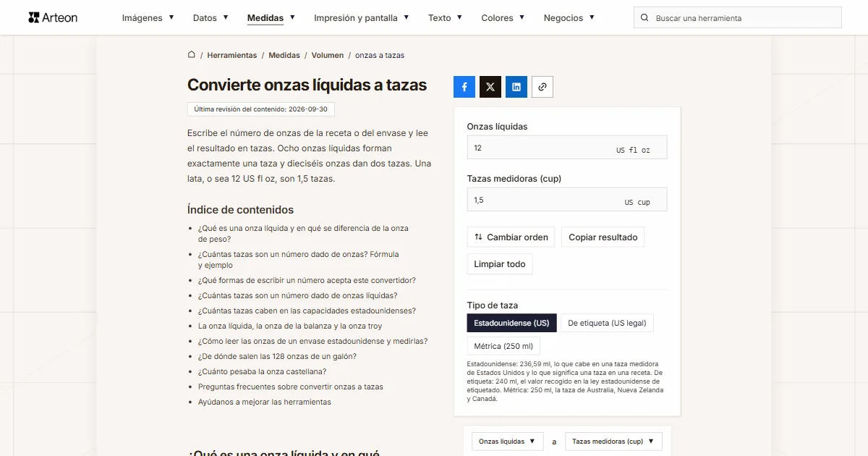This screenshot has height=456, width=868.
Task: Open the Colores menu
Action: (x=503, y=17)
